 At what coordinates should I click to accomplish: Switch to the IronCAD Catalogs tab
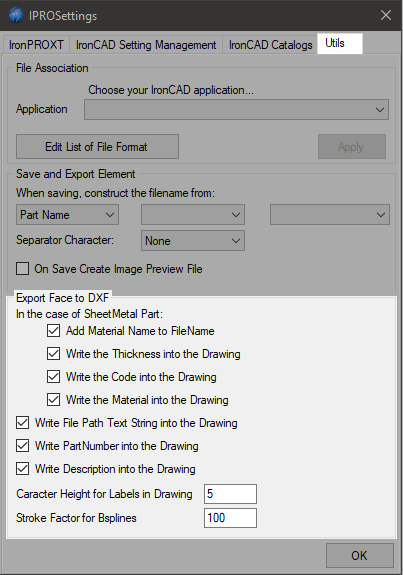pos(270,45)
